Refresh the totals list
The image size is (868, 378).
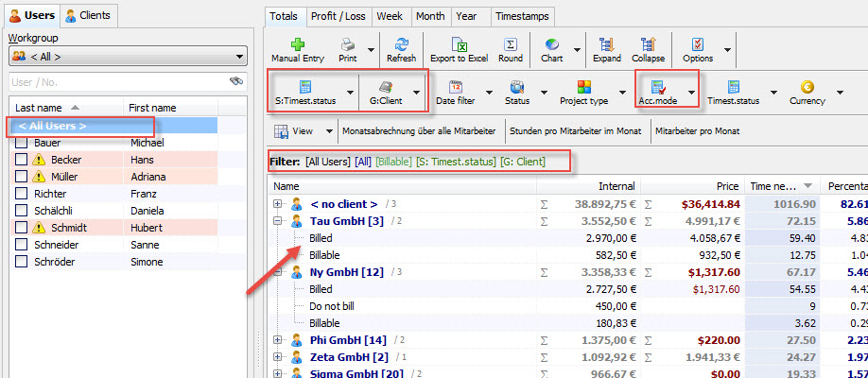(x=401, y=44)
